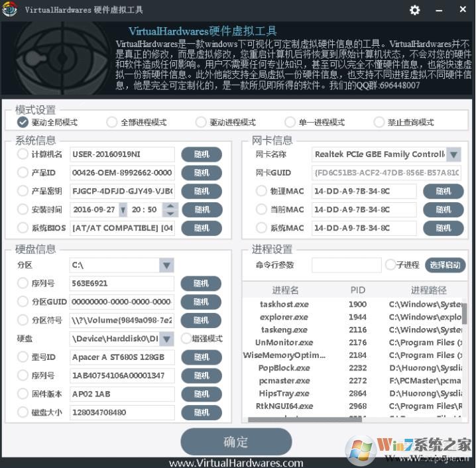Screen dimensions: 476x468
Task: Click the 型号ID field Apacer A ST680S
Action: pyautogui.click(x=122, y=357)
